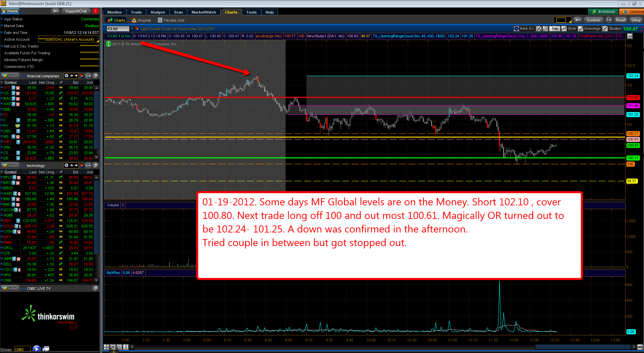This screenshot has height=353, width=644.
Task: Switch to the MarketWatch tab
Action: pyautogui.click(x=204, y=12)
